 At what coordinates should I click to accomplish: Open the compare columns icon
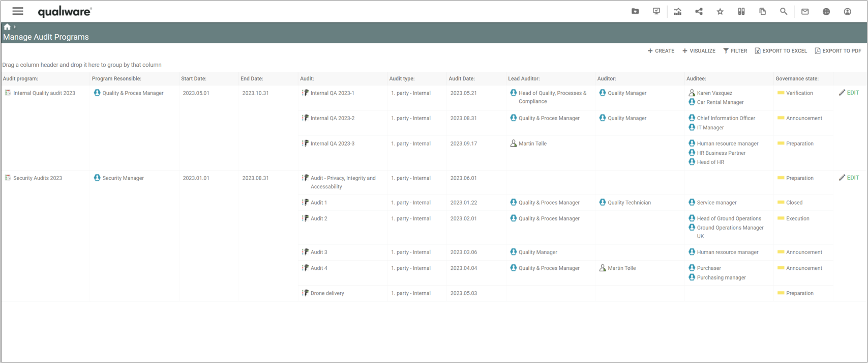click(x=741, y=11)
